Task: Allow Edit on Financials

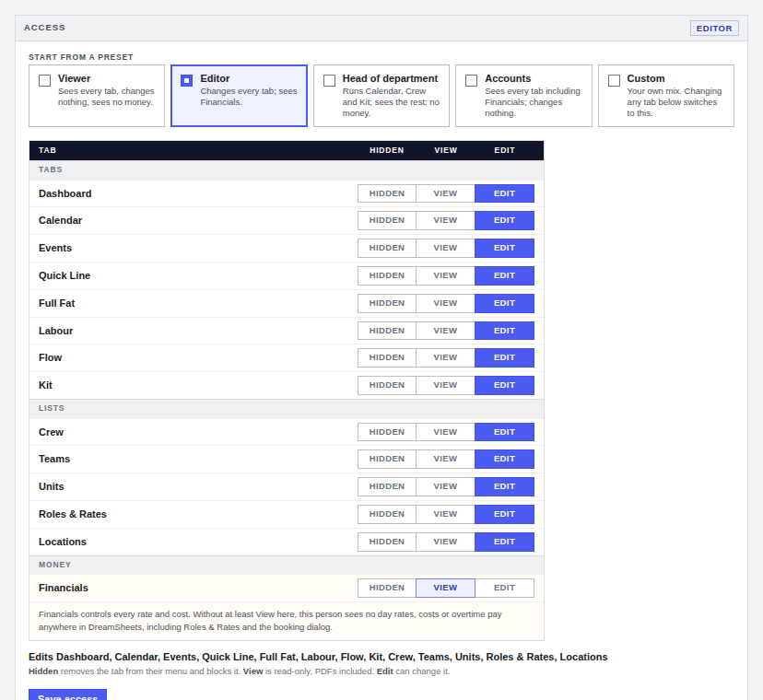Action: (504, 589)
